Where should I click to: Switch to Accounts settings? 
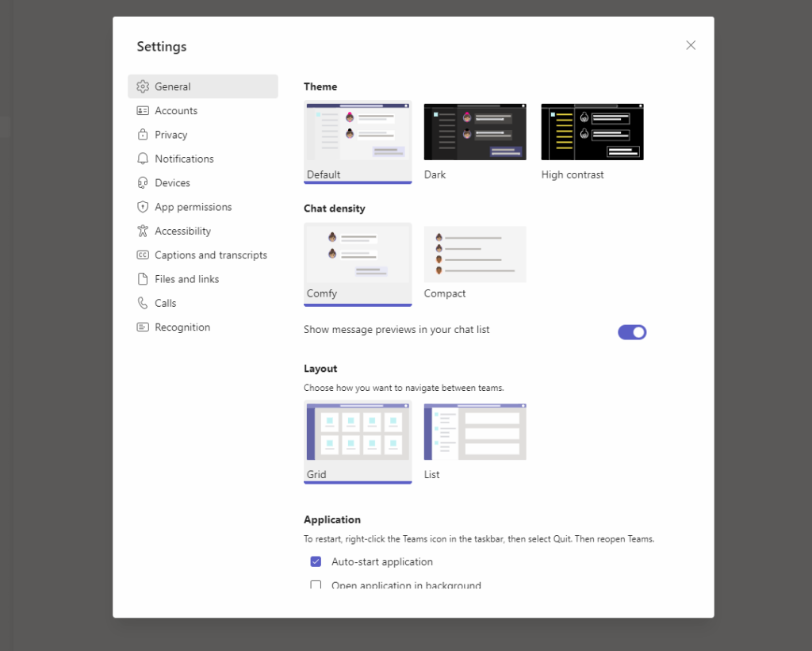coord(203,110)
